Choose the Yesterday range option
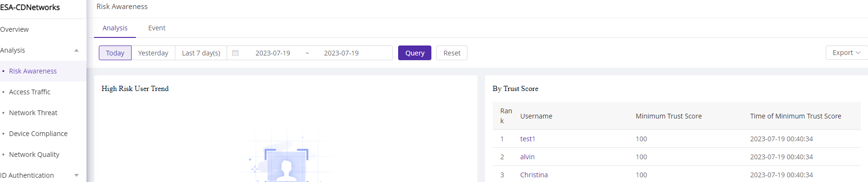The width and height of the screenshot is (868, 182). [153, 53]
